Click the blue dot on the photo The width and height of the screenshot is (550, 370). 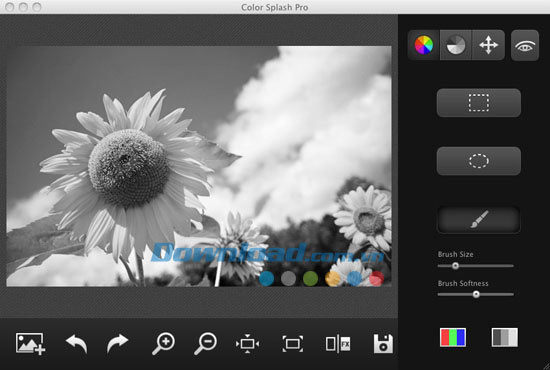(267, 278)
